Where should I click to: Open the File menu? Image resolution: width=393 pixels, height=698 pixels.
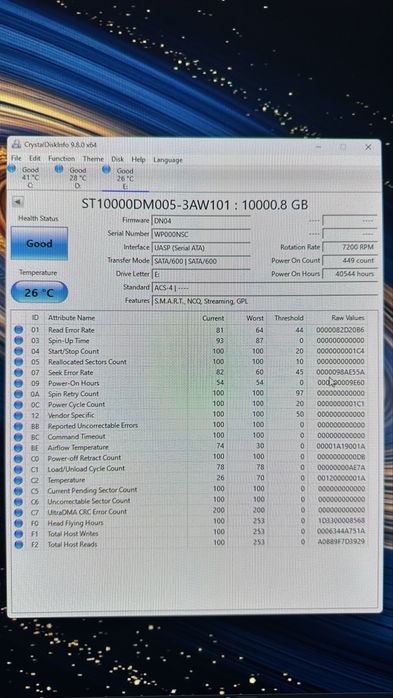click(16, 158)
